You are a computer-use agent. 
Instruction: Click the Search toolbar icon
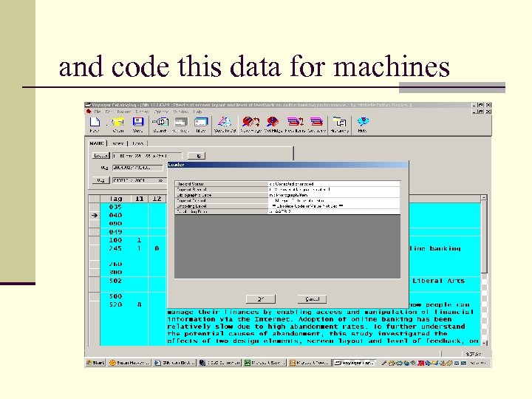point(160,125)
